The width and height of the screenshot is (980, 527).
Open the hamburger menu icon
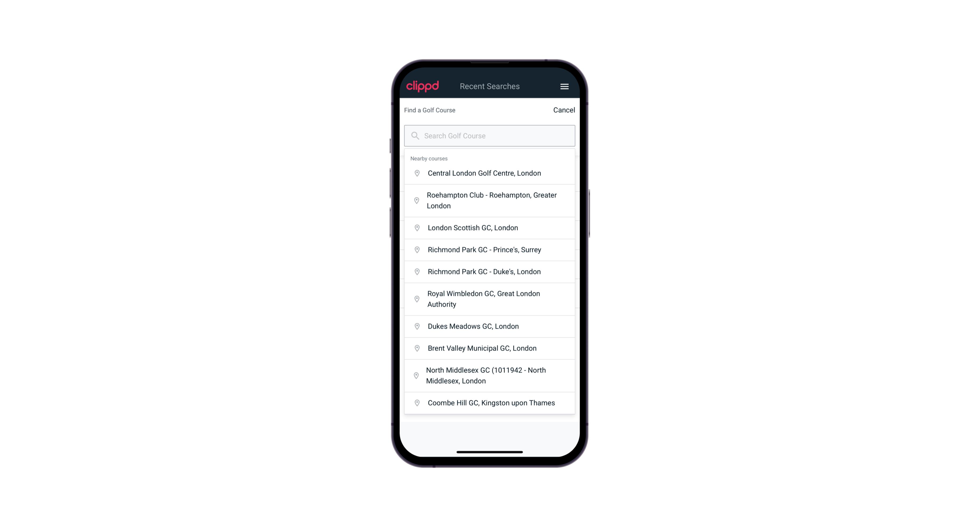[x=564, y=86]
